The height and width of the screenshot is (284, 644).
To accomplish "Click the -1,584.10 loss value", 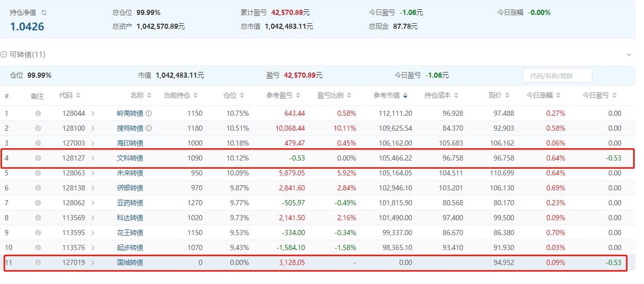I will click(291, 247).
